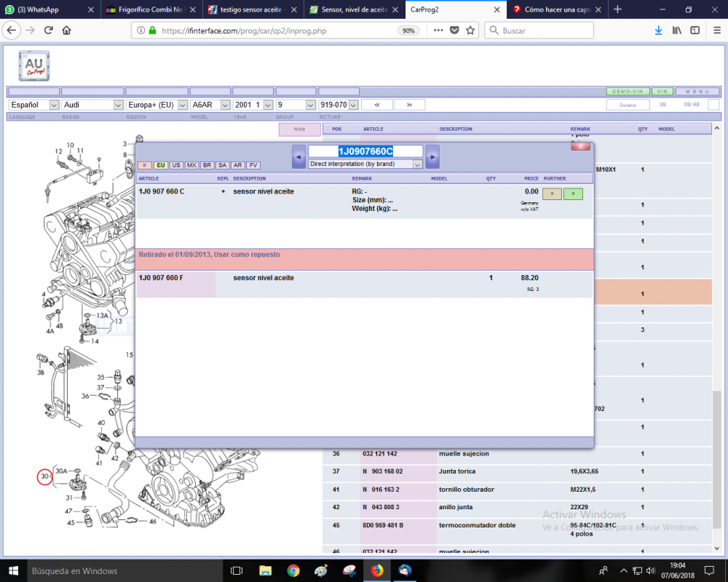The height and width of the screenshot is (582, 728).
Task: Open the Firefox downloads panel
Action: pyautogui.click(x=658, y=31)
